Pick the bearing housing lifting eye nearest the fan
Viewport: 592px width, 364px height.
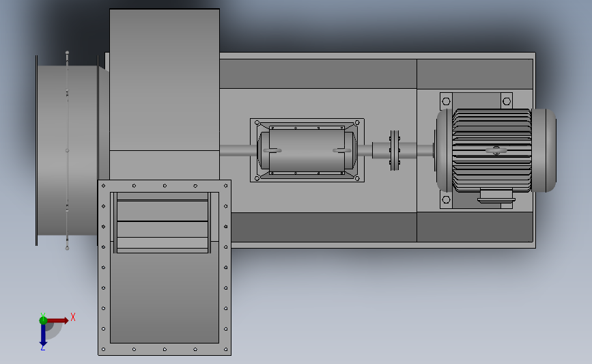click(272, 150)
